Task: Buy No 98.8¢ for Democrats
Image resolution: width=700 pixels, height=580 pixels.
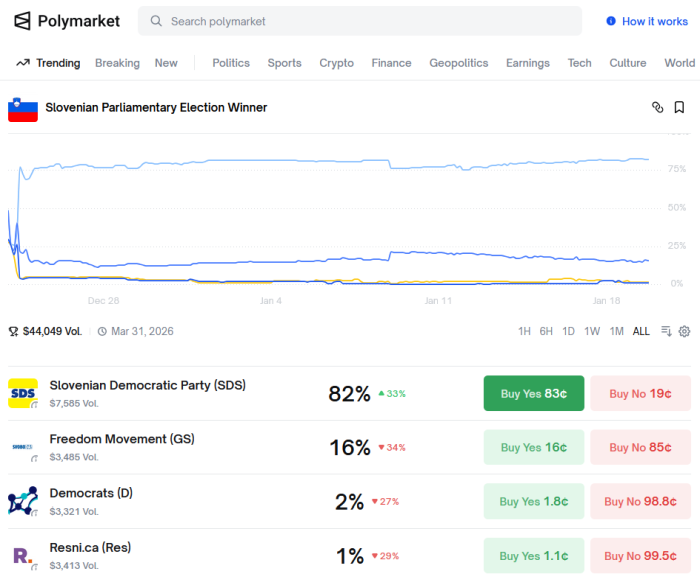Action: coord(641,501)
